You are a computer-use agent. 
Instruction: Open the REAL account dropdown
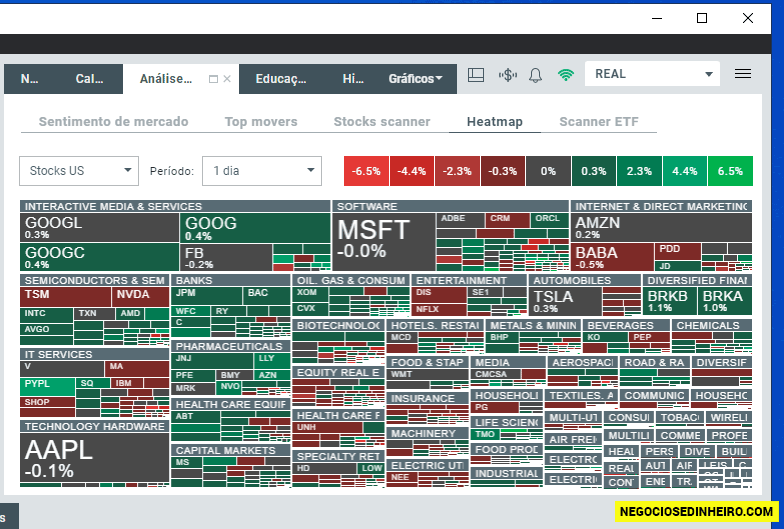[x=652, y=74]
